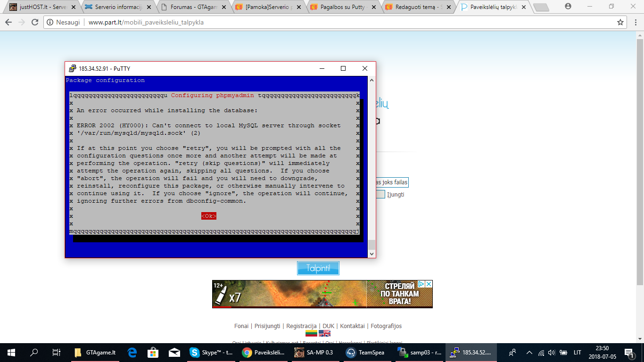The height and width of the screenshot is (362, 644).
Task: Switch to Redaguoti temą tab
Action: coord(418,7)
